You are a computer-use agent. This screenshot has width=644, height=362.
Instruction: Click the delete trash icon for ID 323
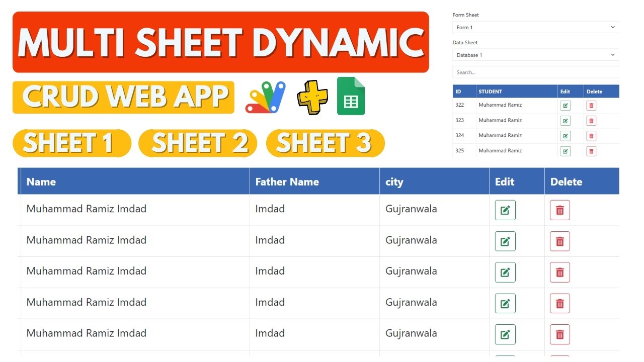591,121
